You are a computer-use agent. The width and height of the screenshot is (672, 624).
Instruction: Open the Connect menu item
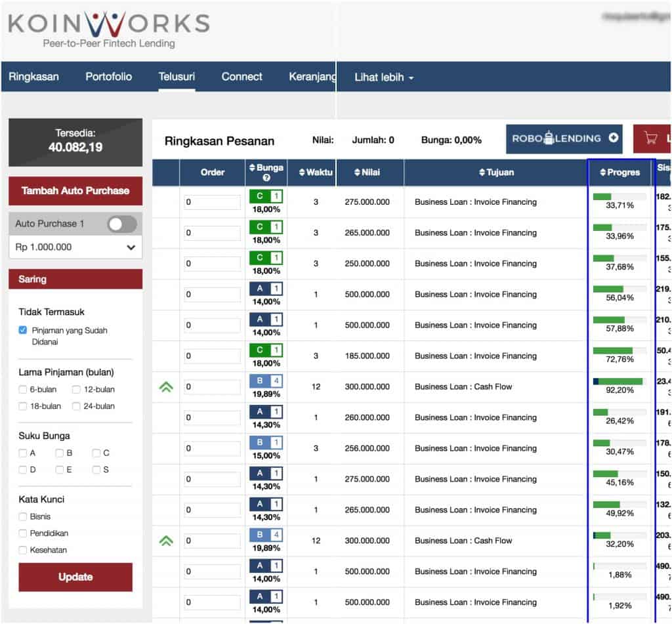241,76
